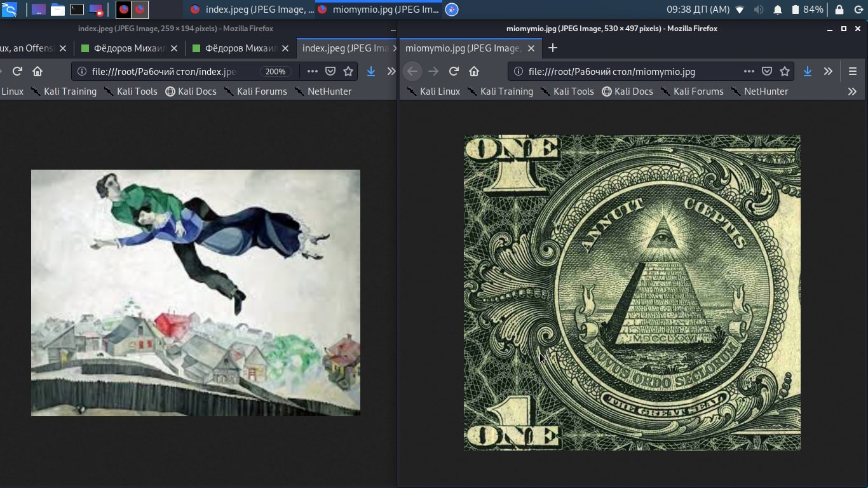Show site information for miomymio.jpg
This screenshot has width=868, height=488.
pos(519,71)
